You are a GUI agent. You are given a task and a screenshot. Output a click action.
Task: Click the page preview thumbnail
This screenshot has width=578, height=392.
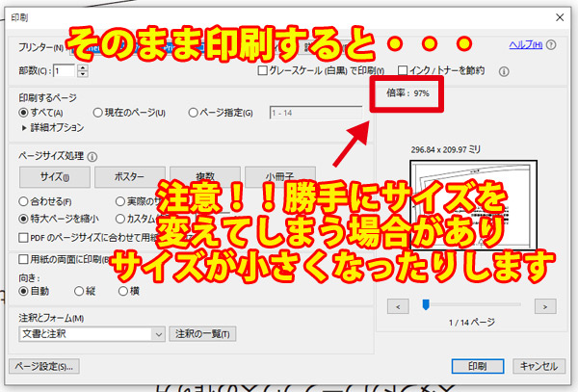coord(473,205)
